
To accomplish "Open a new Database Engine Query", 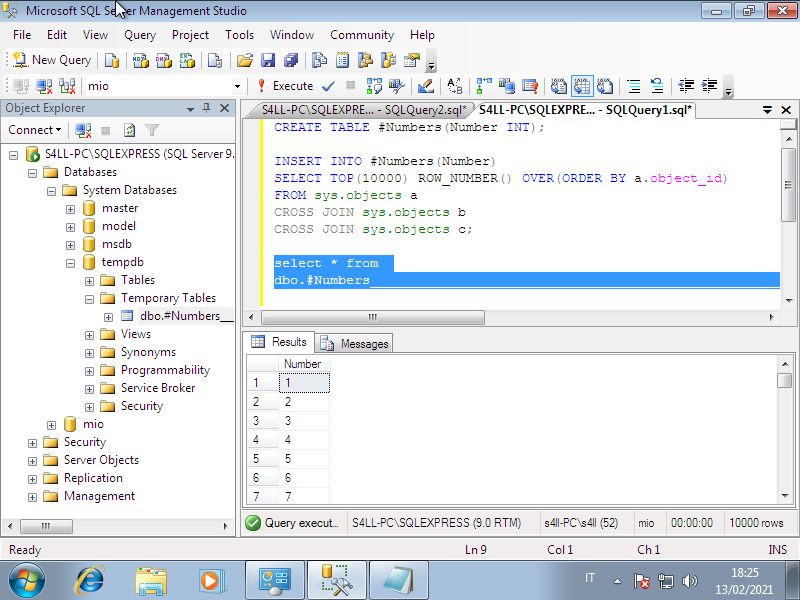I will pos(112,60).
